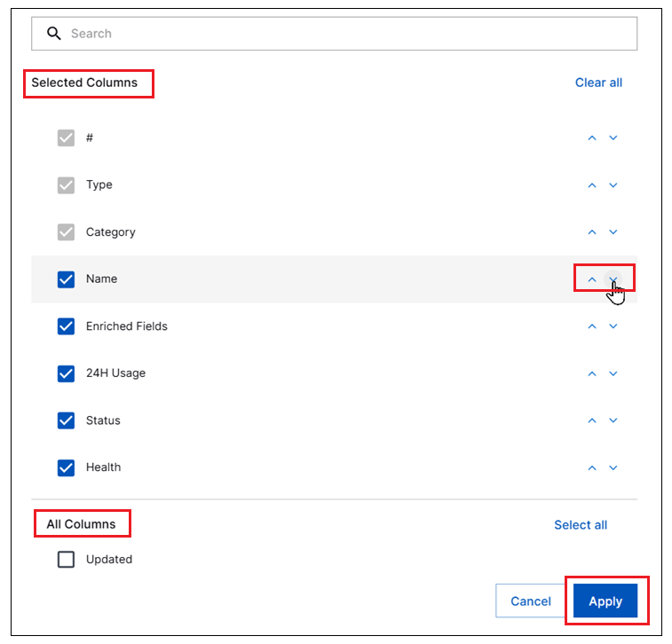Image resolution: width=672 pixels, height=644 pixels.
Task: Move the Type column down
Action: 613,185
